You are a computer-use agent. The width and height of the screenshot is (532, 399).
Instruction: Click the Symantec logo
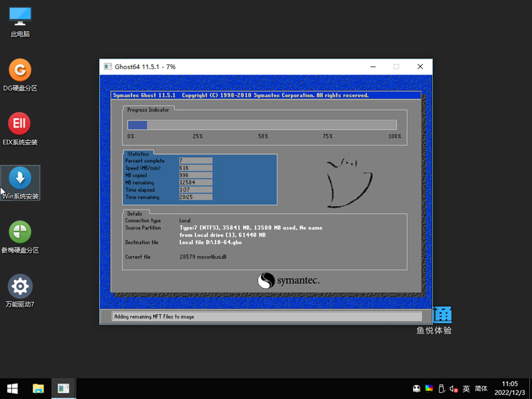tap(289, 281)
